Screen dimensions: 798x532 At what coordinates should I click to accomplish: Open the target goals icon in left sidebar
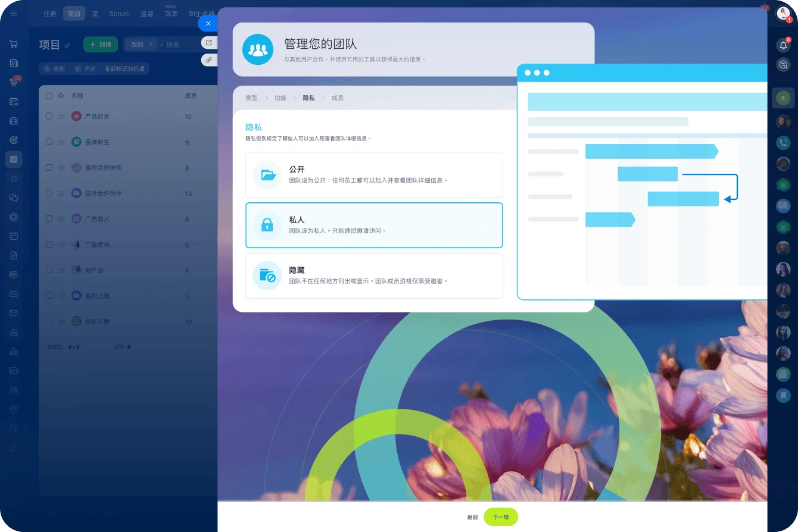14,140
